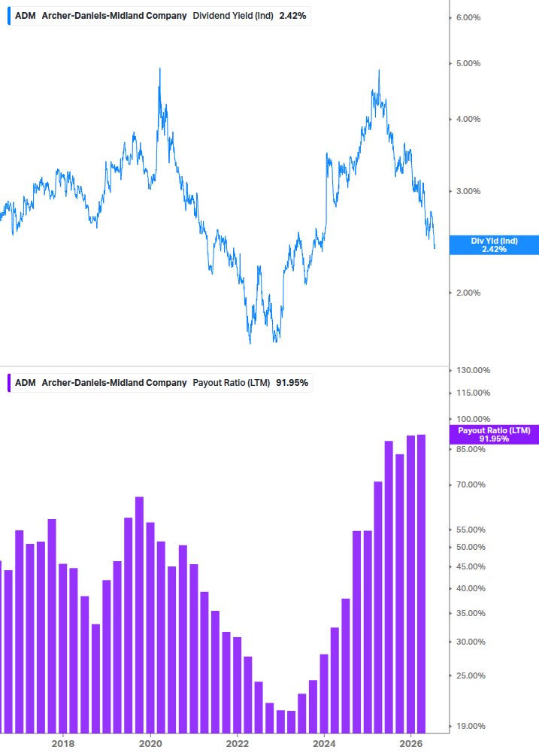
Task: Click the 30.00% payout ratio axis label
Action: (471, 642)
